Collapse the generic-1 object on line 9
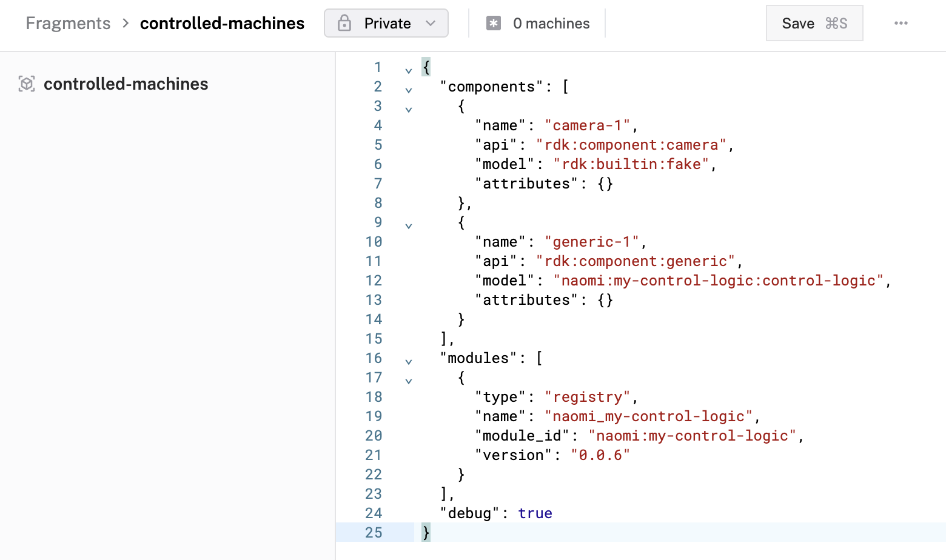The height and width of the screenshot is (560, 946). coord(409,226)
